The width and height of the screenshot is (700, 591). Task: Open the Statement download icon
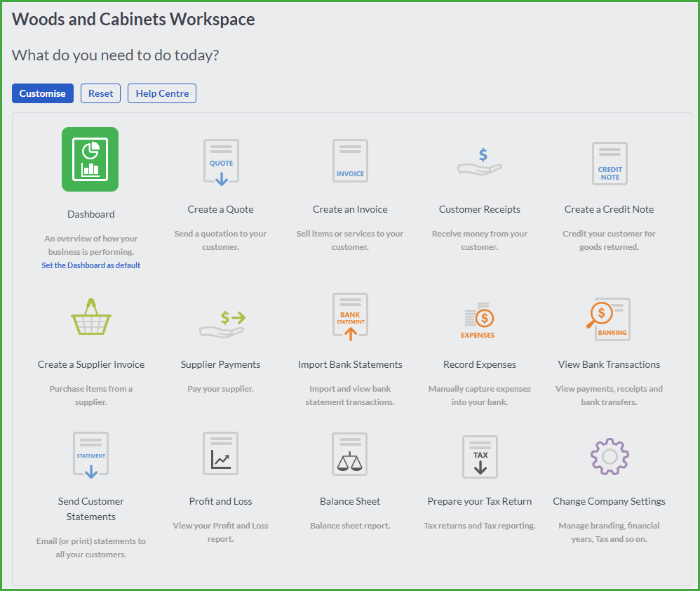91,456
